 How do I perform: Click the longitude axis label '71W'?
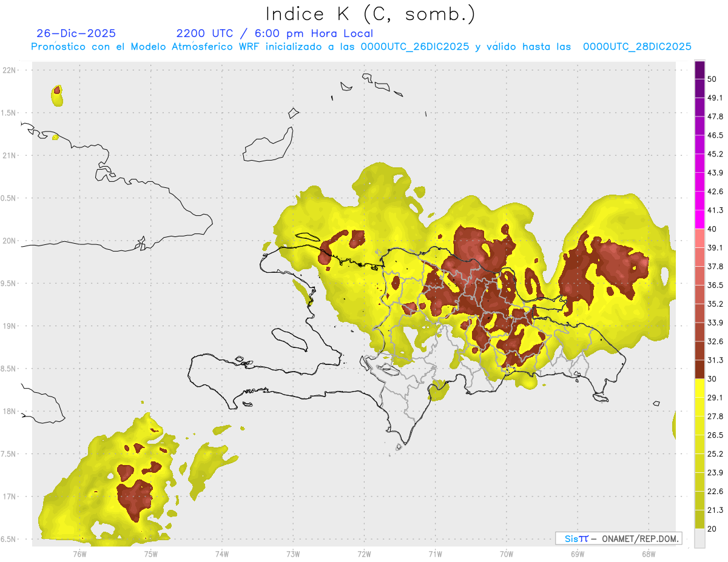pyautogui.click(x=435, y=554)
